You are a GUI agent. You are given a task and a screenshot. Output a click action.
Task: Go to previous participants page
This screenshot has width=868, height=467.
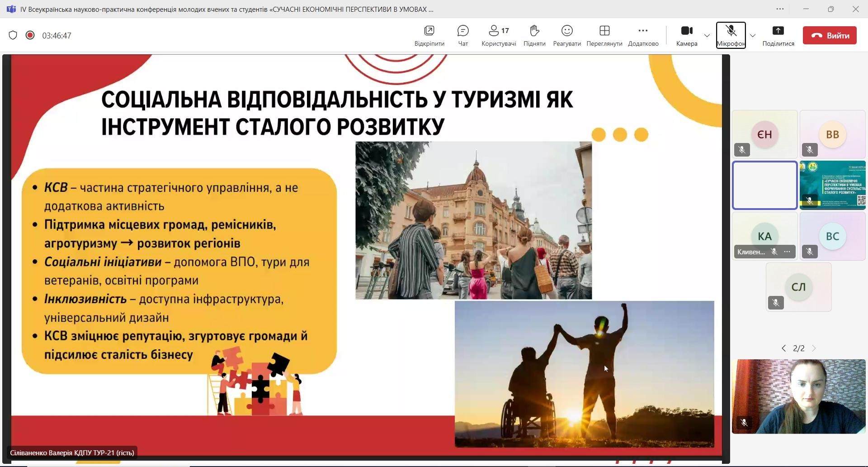point(783,348)
